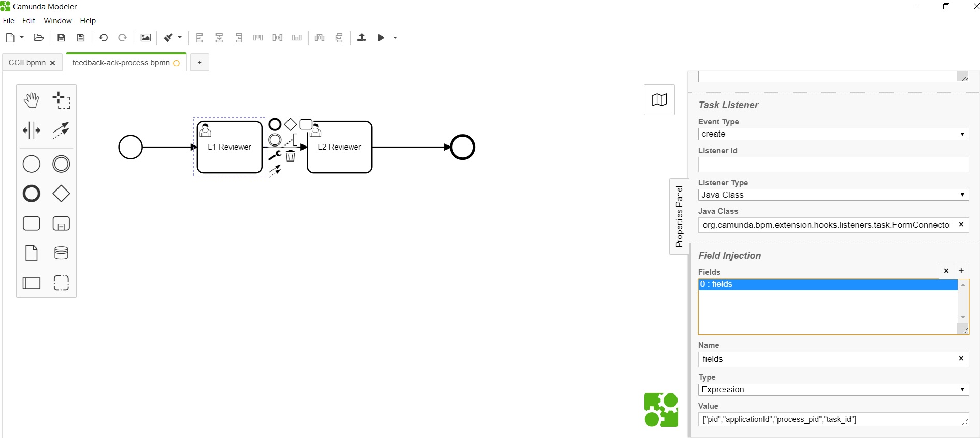Click the Save As toolbar icon

pyautogui.click(x=81, y=38)
